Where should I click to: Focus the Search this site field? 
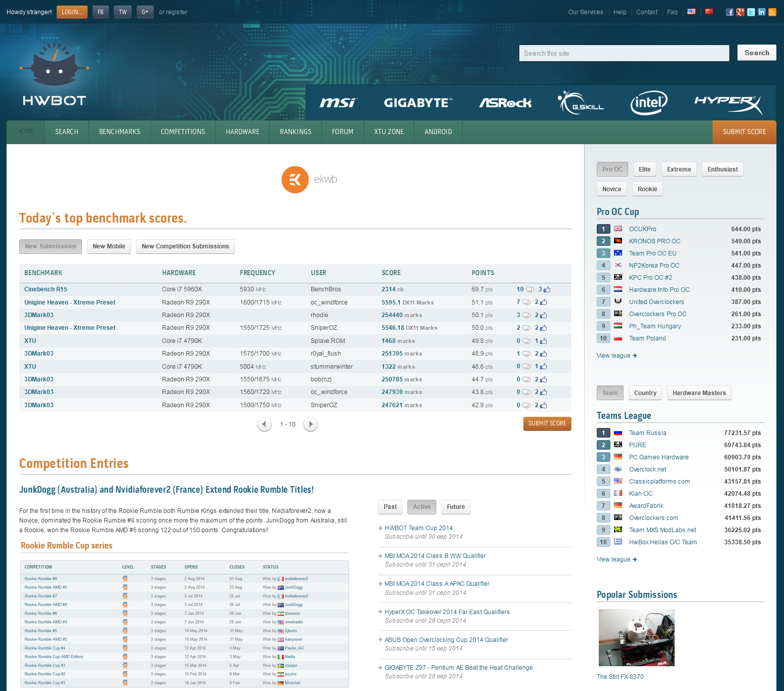tap(624, 53)
